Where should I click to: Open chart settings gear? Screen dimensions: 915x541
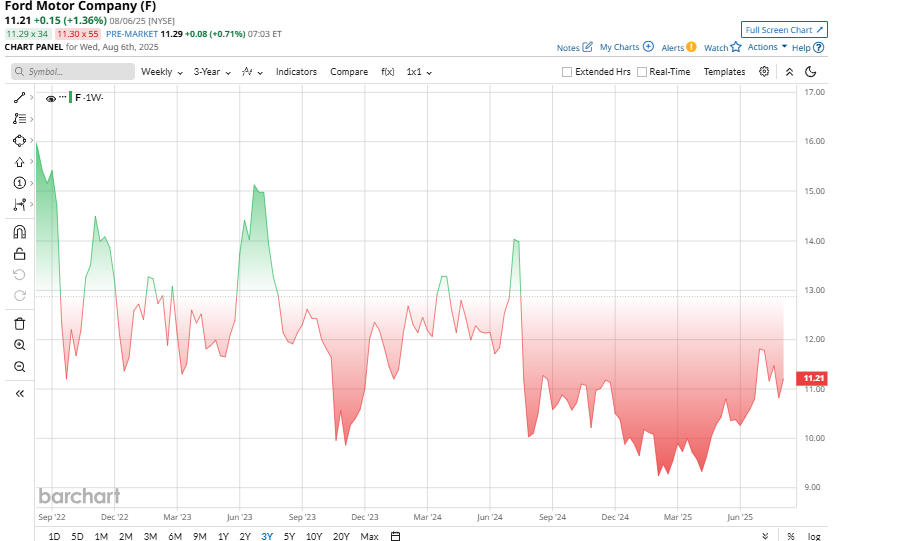pos(764,71)
